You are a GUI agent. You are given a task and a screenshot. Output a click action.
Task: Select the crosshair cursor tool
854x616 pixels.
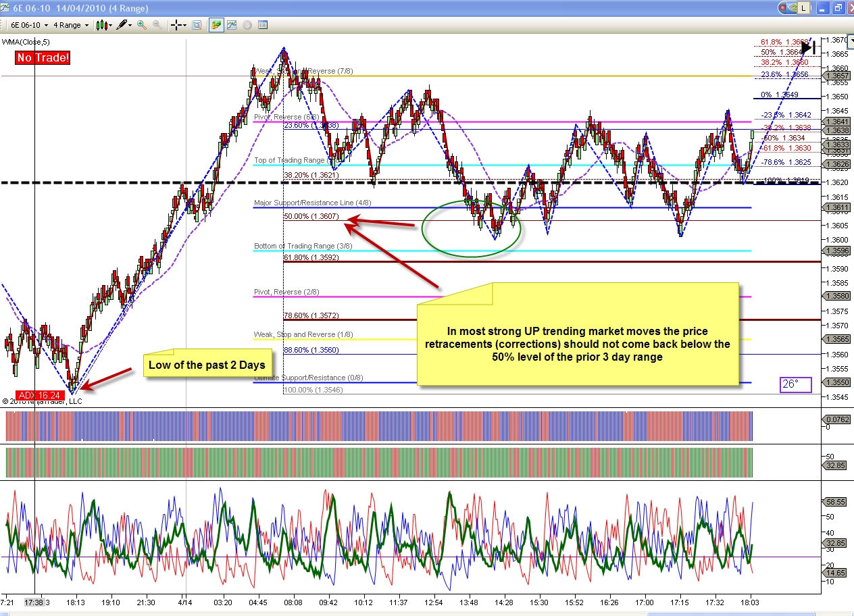(176, 25)
